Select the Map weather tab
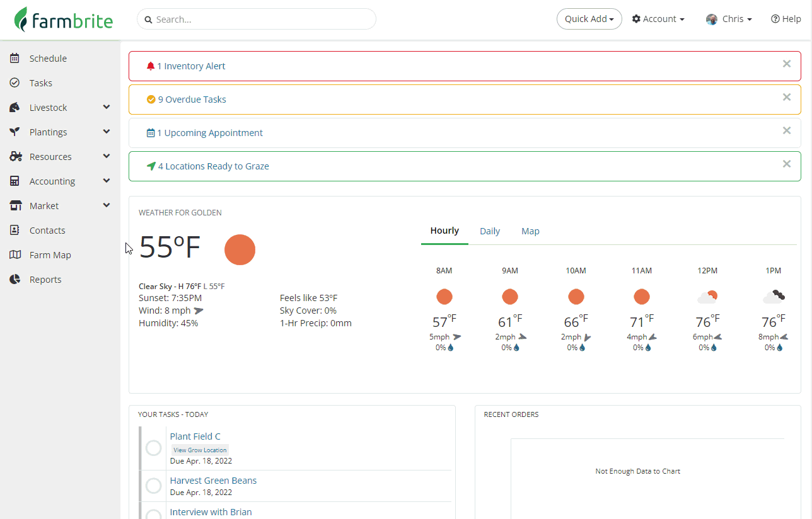 coord(530,231)
